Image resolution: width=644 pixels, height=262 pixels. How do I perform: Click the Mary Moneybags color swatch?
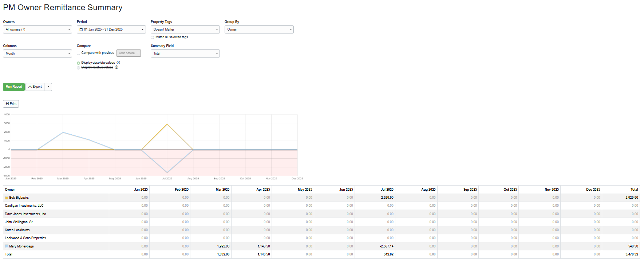pyautogui.click(x=7, y=246)
